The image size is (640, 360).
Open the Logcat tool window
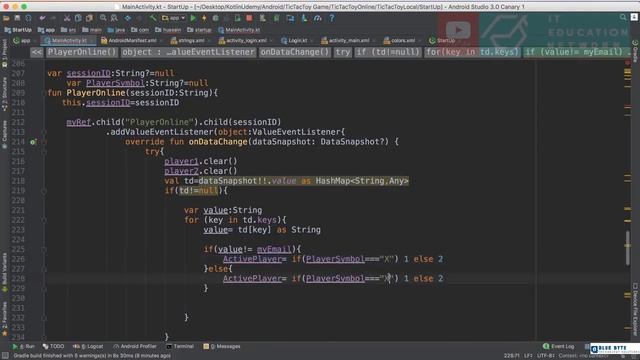tap(88, 346)
